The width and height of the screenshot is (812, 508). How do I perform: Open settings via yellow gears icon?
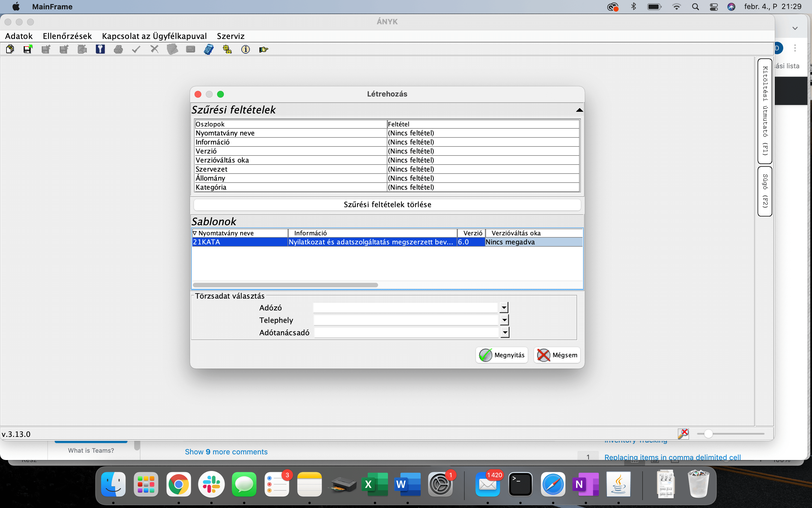(227, 49)
